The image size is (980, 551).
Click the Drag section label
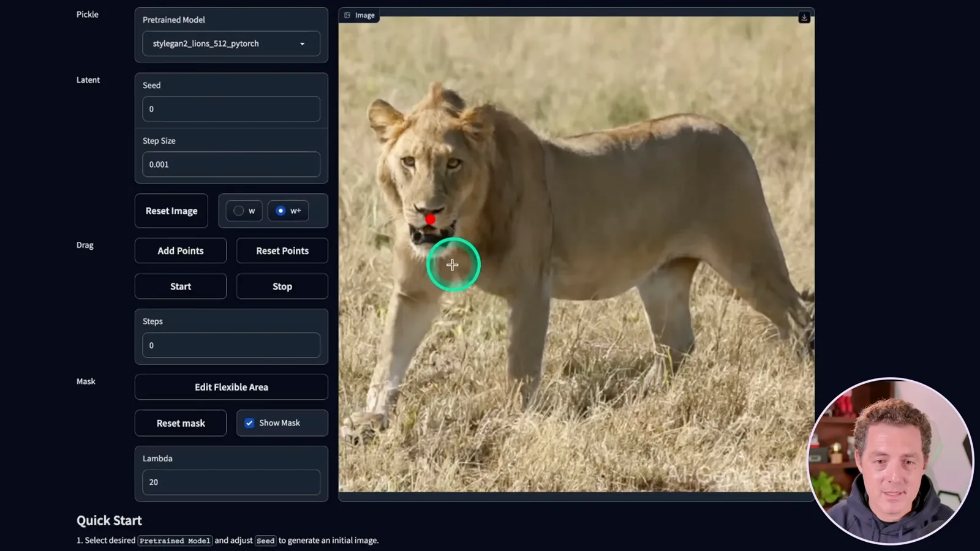tap(85, 246)
